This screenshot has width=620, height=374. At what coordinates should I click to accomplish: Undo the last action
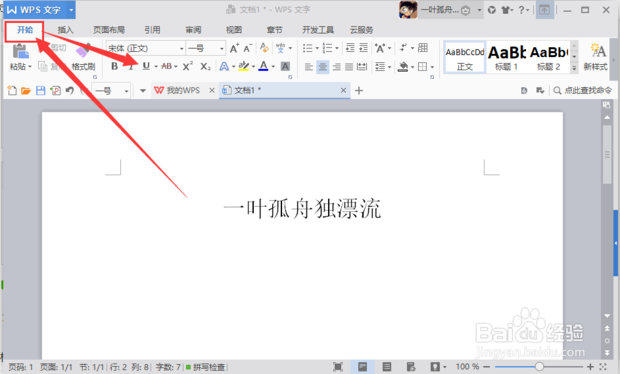tap(70, 91)
